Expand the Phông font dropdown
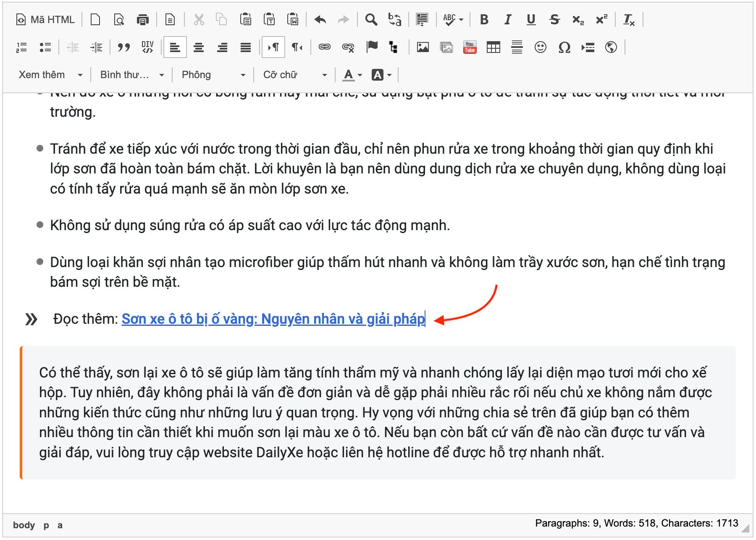The width and height of the screenshot is (756, 540). [213, 75]
